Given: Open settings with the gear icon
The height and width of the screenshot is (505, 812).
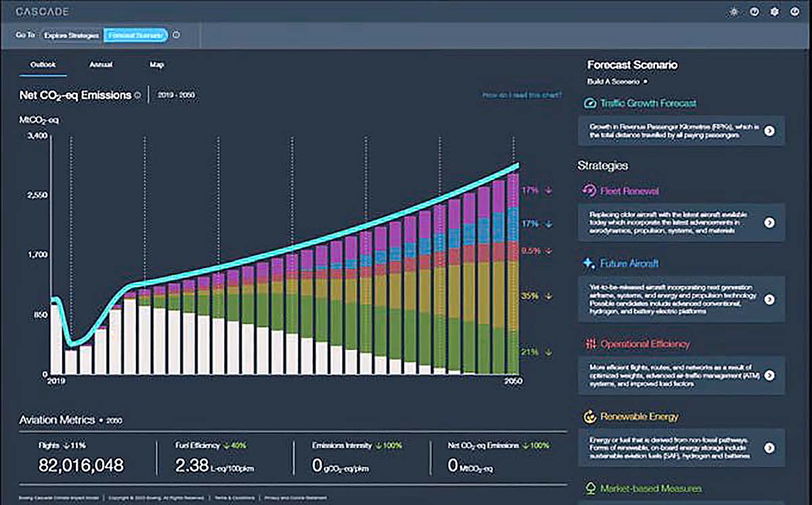Looking at the screenshot, I should pos(775,12).
